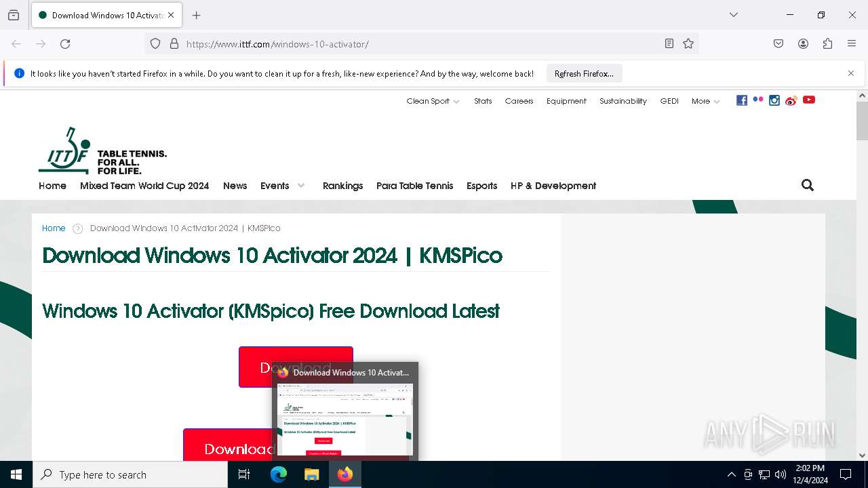The image size is (868, 488).
Task: Open Careers link
Action: click(519, 101)
